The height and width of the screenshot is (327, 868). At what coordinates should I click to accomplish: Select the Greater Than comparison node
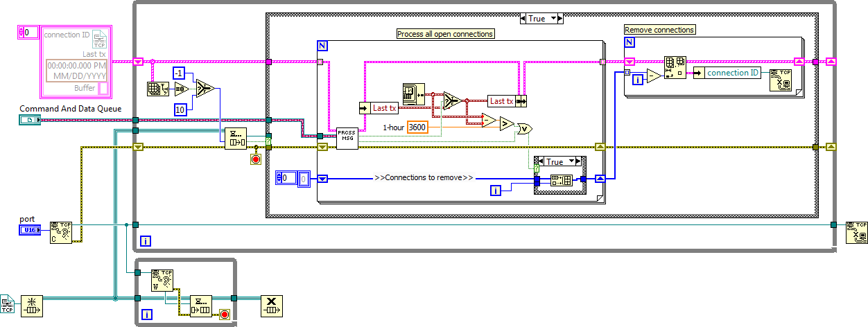point(507,125)
